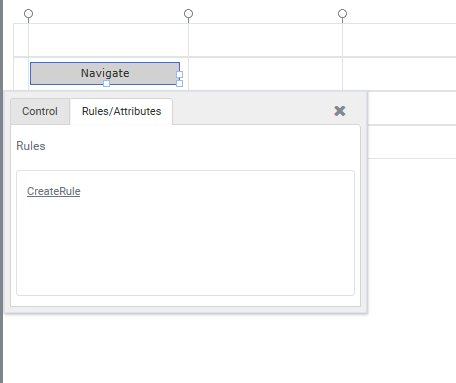This screenshot has height=383, width=456.
Task: Click the Rules section heading
Action: 31,146
